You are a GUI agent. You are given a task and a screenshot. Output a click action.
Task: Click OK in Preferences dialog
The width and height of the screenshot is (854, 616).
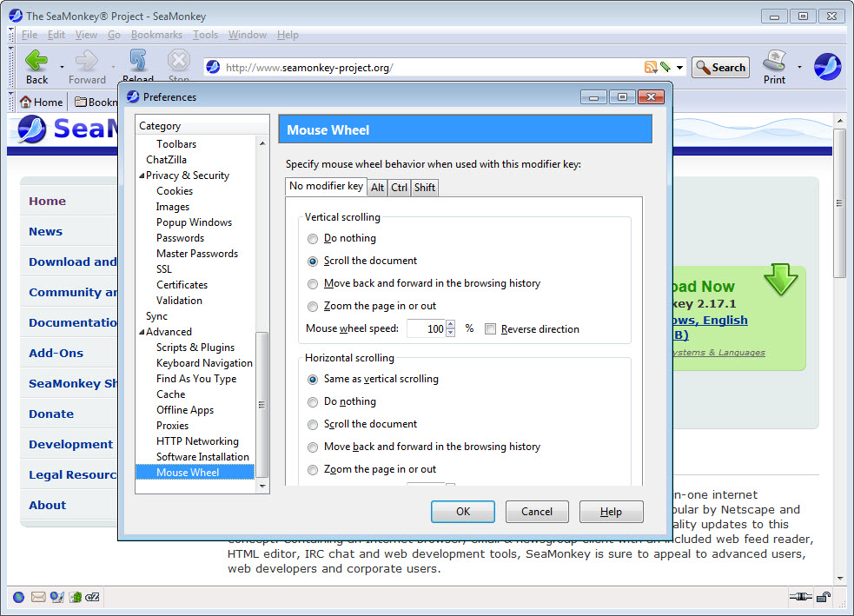point(463,512)
